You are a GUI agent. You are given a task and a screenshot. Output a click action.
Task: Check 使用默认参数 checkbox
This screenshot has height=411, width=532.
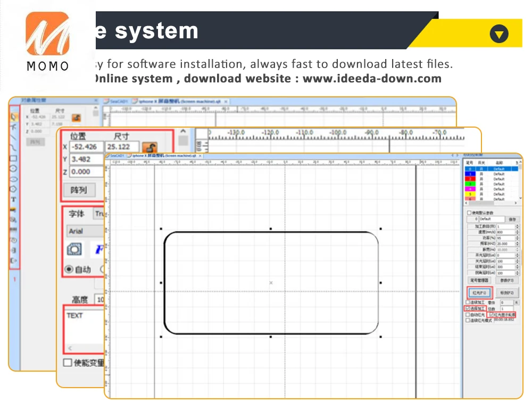click(469, 213)
